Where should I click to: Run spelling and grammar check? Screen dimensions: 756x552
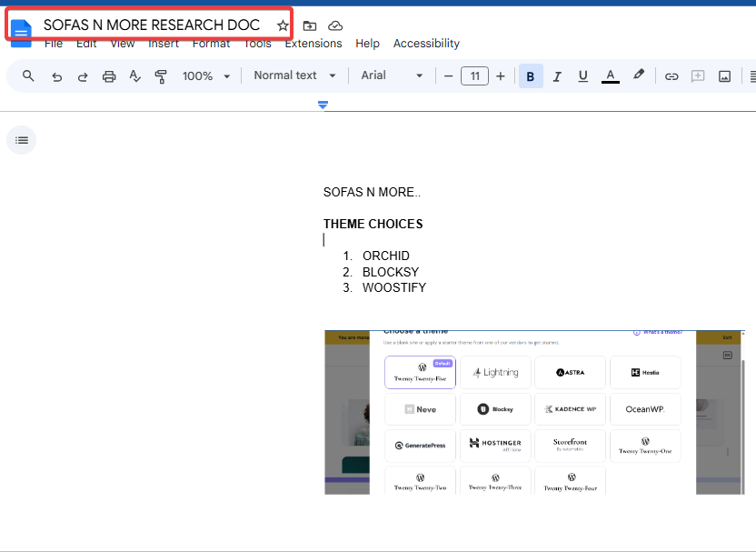click(x=135, y=76)
